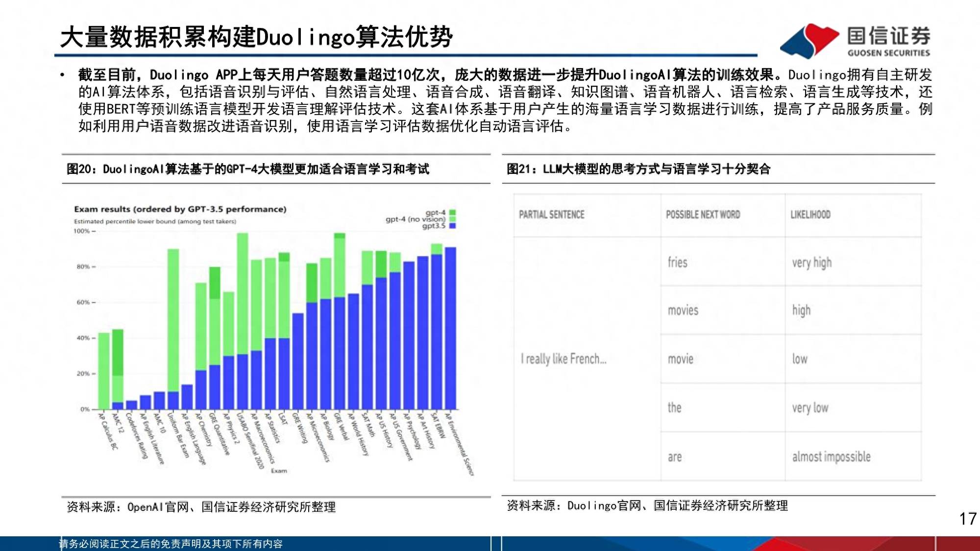Click the OpenAI官网 source note
Screen dimensions: 980x551
coord(201,507)
